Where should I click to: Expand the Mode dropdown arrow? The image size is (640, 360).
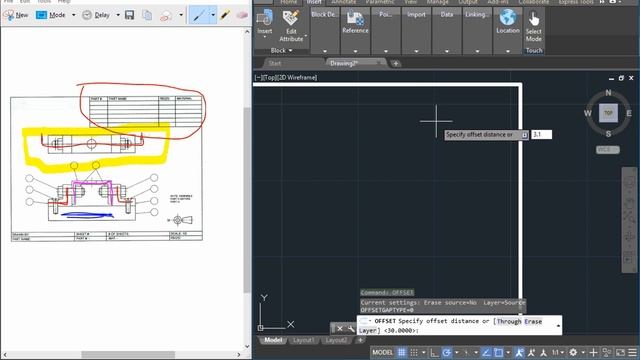click(73, 15)
